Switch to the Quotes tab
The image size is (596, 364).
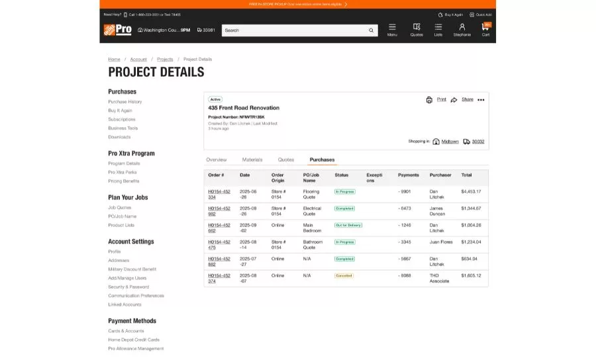pos(286,160)
